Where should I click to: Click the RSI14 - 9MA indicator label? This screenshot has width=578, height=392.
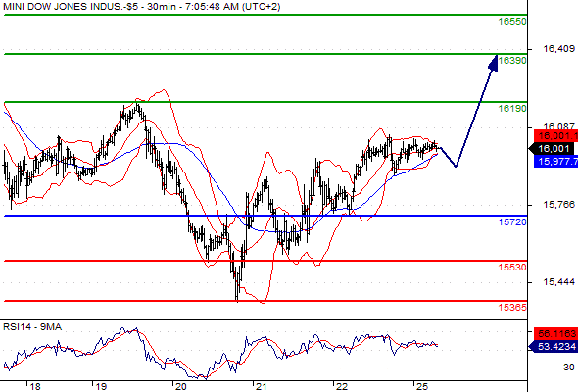[32, 327]
